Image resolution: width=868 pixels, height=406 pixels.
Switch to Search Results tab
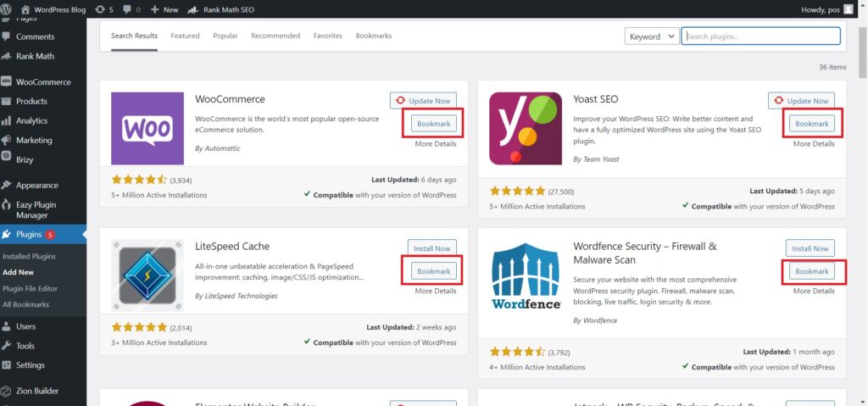(x=134, y=36)
